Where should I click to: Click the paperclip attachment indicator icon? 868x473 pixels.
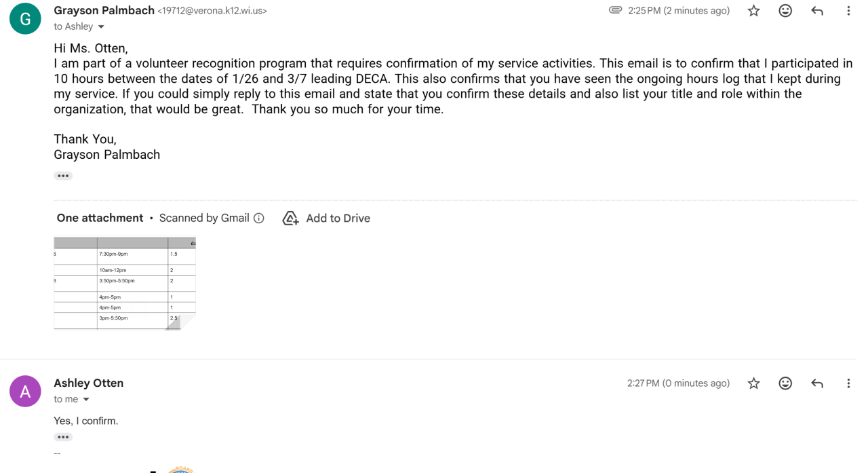(x=615, y=10)
